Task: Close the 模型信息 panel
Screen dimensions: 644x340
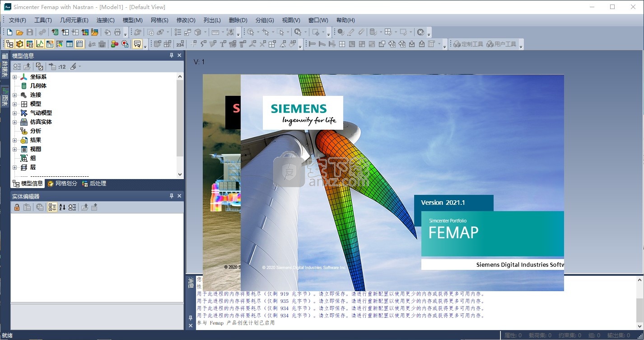Action: point(179,56)
